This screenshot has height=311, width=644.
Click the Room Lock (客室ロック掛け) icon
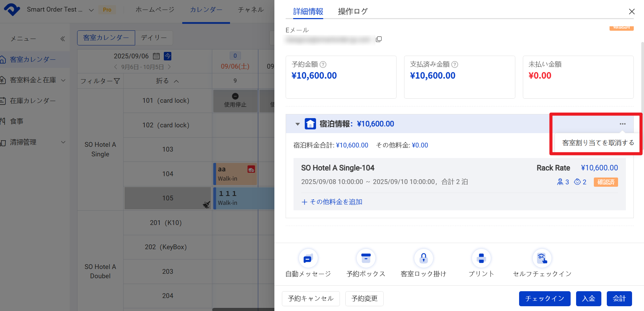(x=423, y=259)
